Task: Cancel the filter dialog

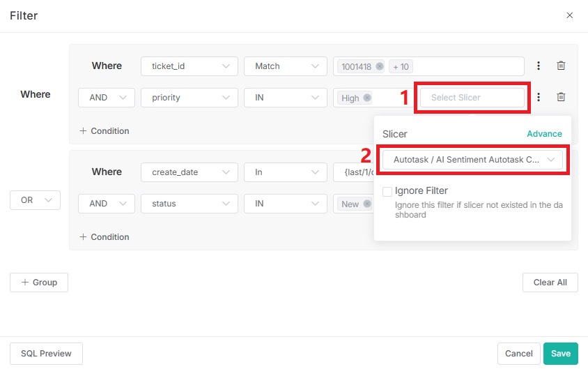Action: coord(518,354)
